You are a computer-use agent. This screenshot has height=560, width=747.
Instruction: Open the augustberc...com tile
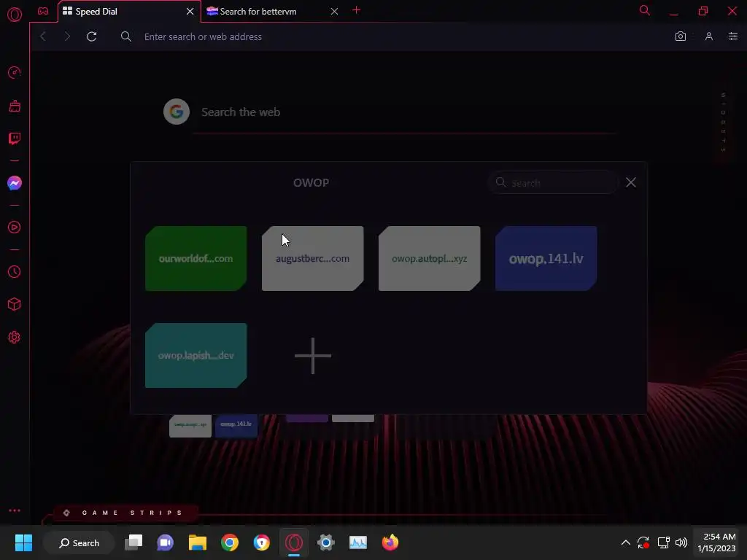coord(312,259)
